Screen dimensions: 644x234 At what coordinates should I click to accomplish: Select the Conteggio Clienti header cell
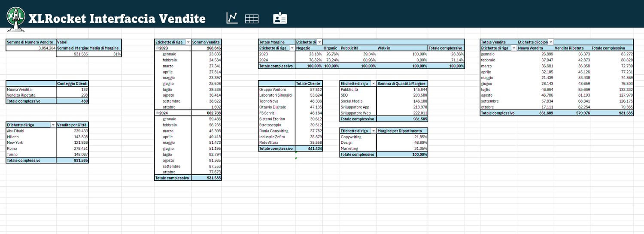73,83
